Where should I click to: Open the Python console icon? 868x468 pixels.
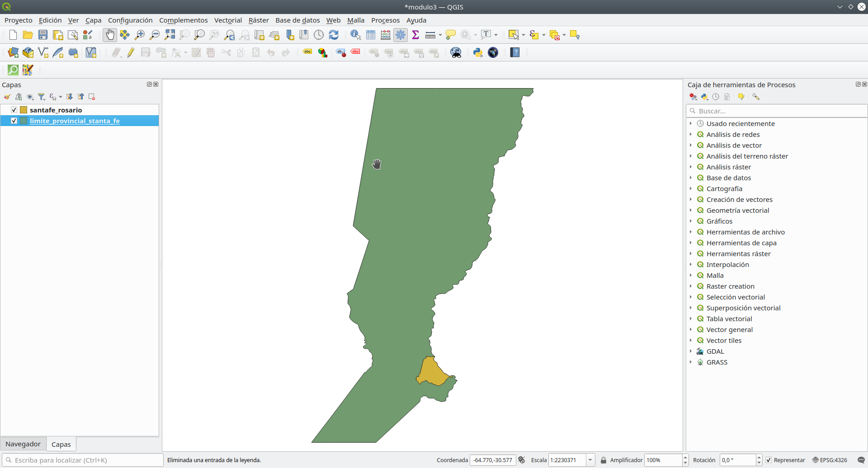tap(478, 52)
